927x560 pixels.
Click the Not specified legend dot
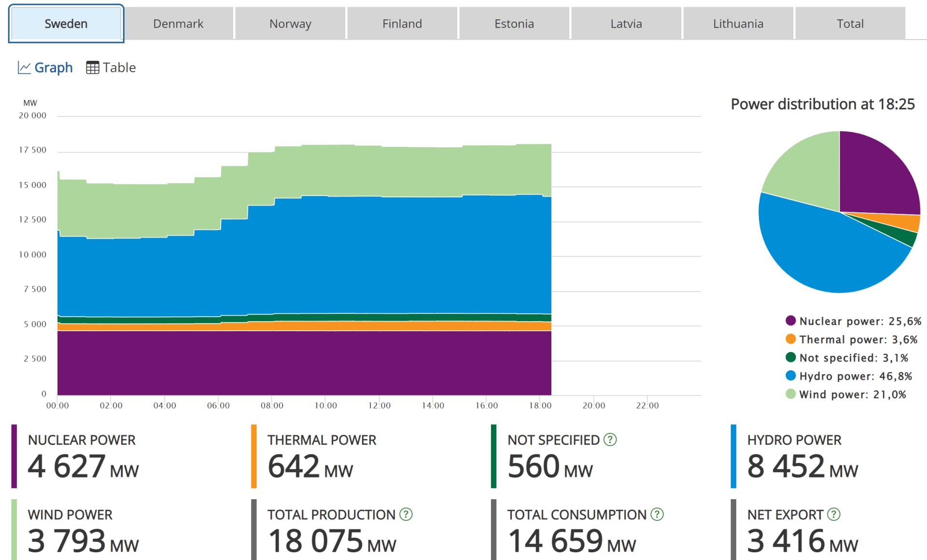pyautogui.click(x=790, y=358)
